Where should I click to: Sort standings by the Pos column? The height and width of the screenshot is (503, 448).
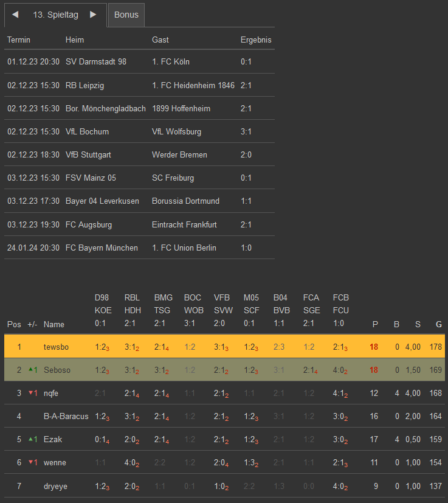[14, 325]
